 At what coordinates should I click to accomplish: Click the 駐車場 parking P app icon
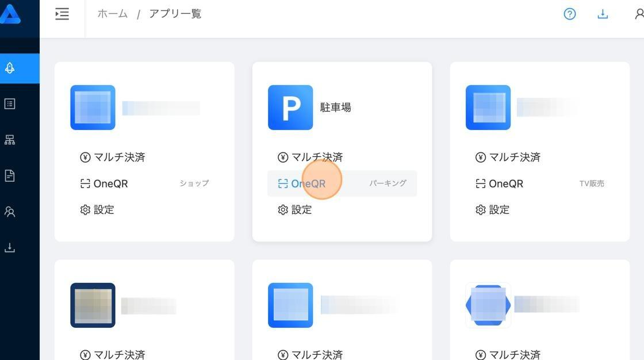(x=290, y=108)
